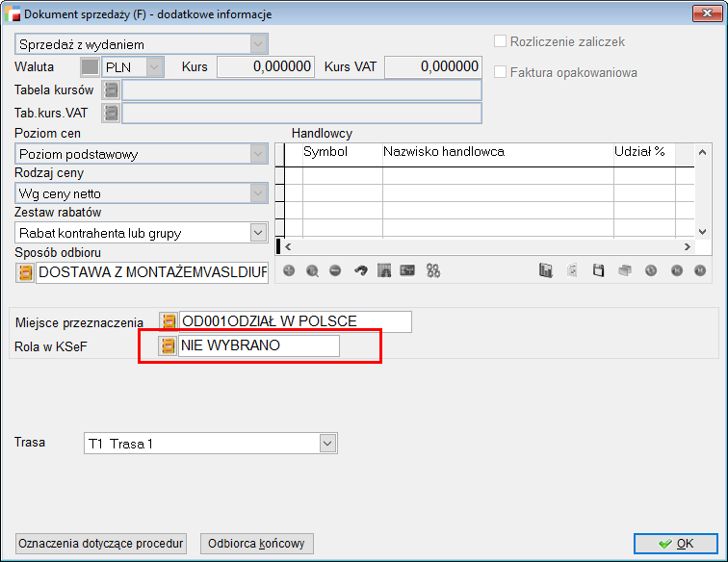Open the Miejsce przeznaczenia lookup icon
This screenshot has width=728, height=562.
169,321
